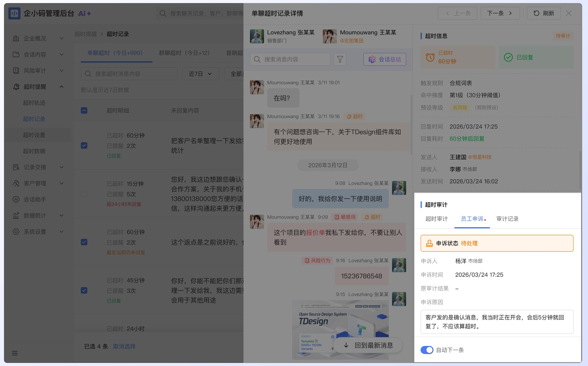Click the 敏感词 tag on 9:09 message
This screenshot has height=366, width=588.
pyautogui.click(x=345, y=217)
